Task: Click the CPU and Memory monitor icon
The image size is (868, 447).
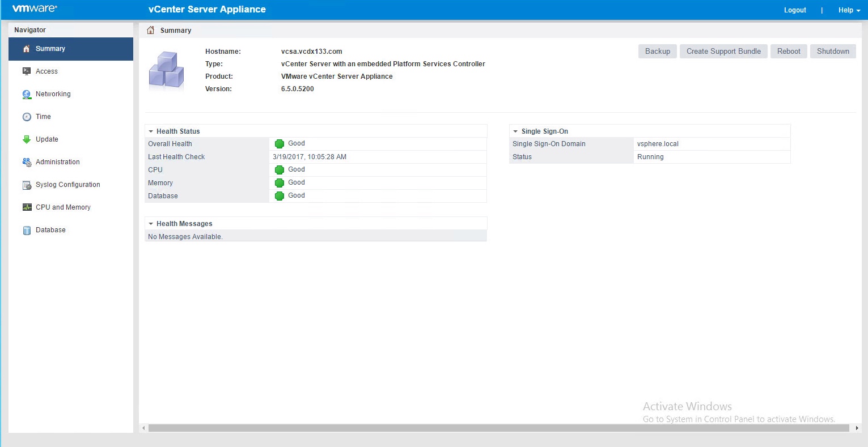Action: pos(27,207)
